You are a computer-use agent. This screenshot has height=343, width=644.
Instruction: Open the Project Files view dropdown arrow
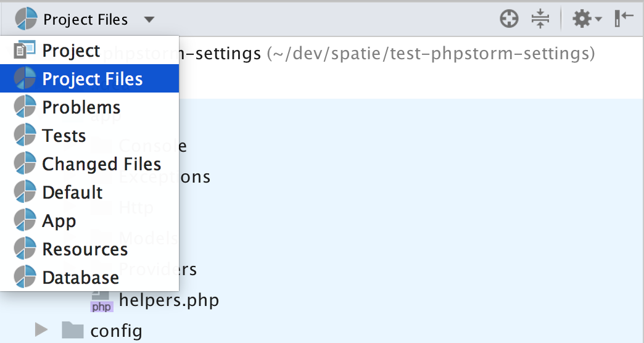pyautogui.click(x=149, y=19)
